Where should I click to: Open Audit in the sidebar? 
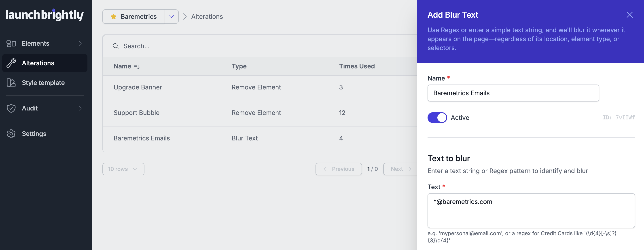pos(45,108)
